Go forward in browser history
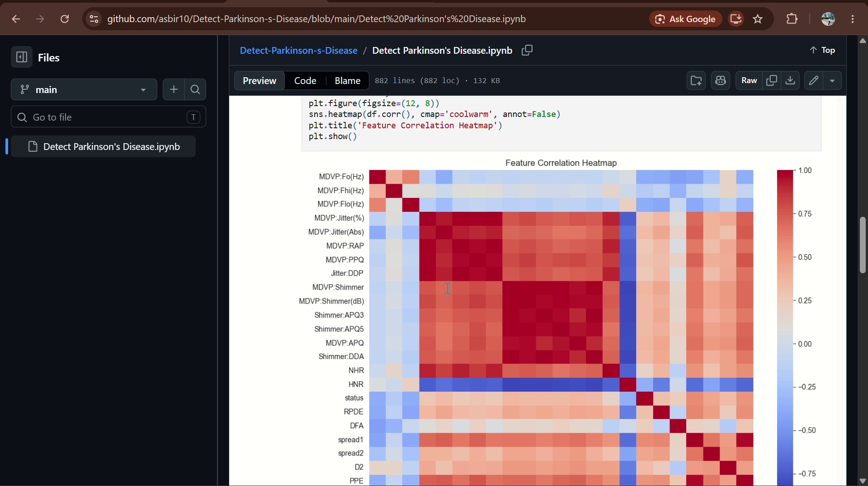This screenshot has height=486, width=868. pyautogui.click(x=40, y=19)
